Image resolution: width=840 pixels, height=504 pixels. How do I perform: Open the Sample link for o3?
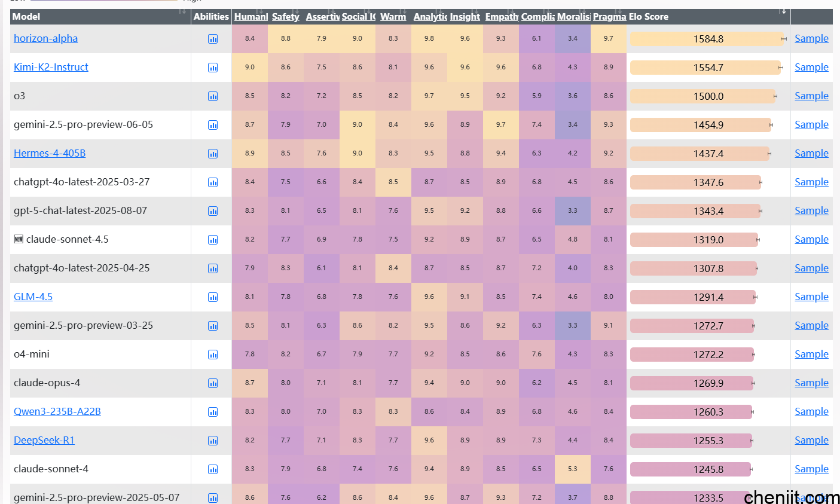[x=811, y=96]
